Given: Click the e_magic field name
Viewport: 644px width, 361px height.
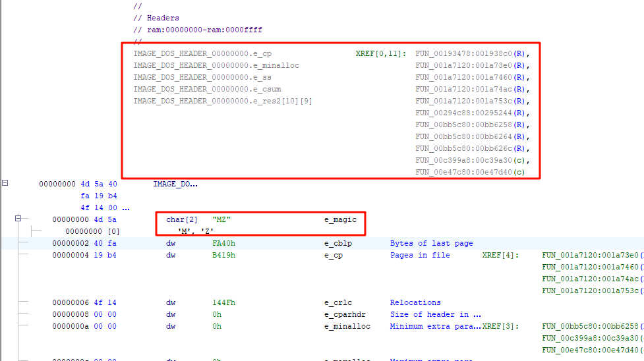Looking at the screenshot, I should click(340, 219).
